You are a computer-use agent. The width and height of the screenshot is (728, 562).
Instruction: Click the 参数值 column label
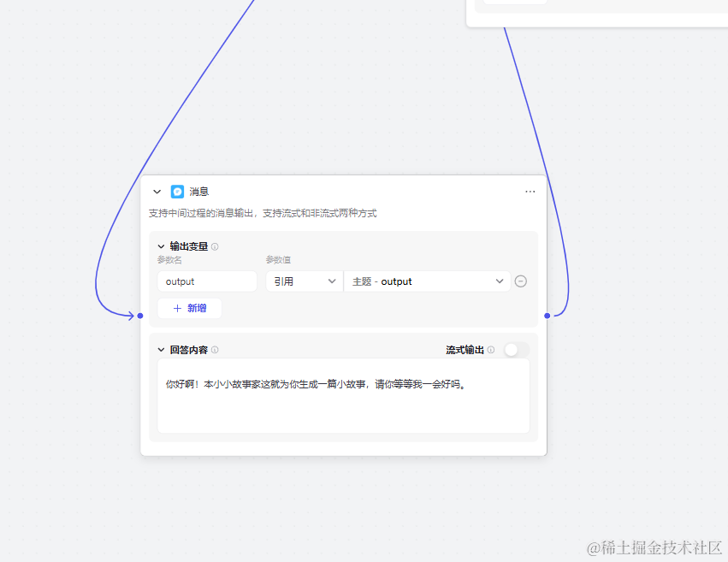[x=278, y=260]
